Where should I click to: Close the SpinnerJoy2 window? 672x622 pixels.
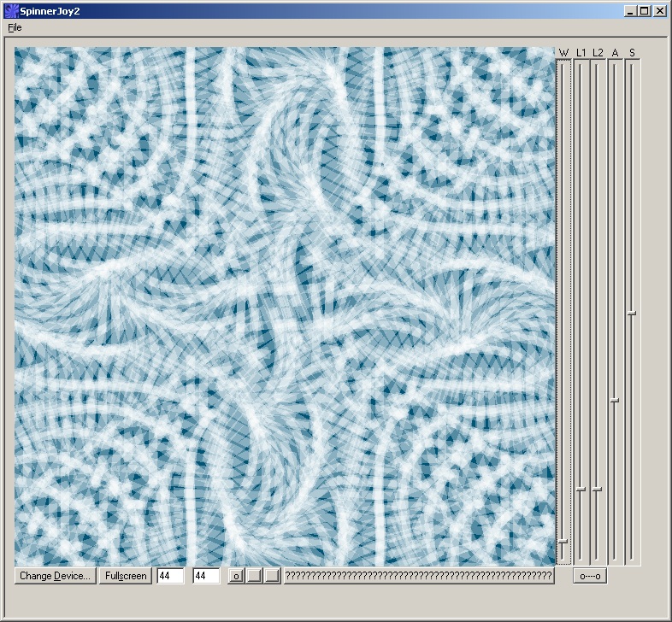click(x=660, y=11)
